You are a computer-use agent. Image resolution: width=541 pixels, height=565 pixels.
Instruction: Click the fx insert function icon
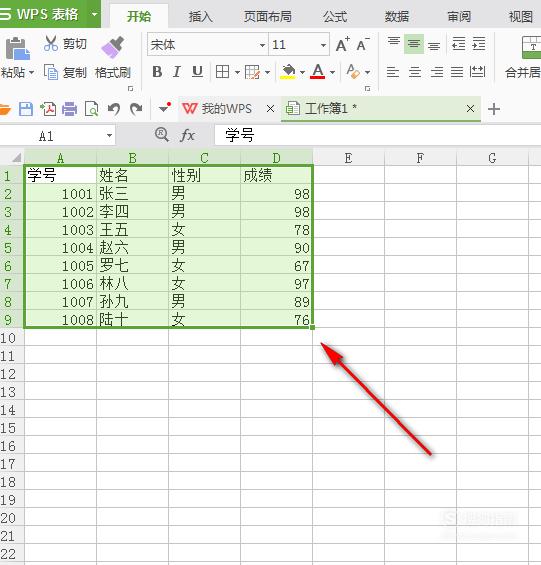click(187, 135)
